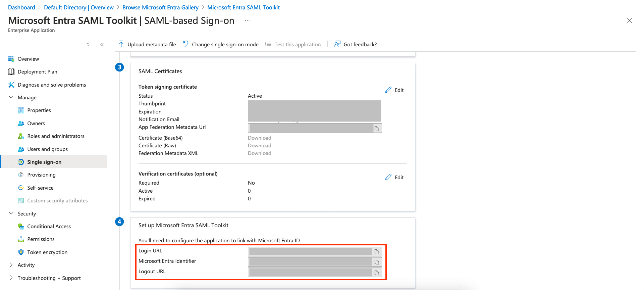Image resolution: width=644 pixels, height=290 pixels.
Task: Toggle the sidebar sort up-down control
Action: click(88, 44)
